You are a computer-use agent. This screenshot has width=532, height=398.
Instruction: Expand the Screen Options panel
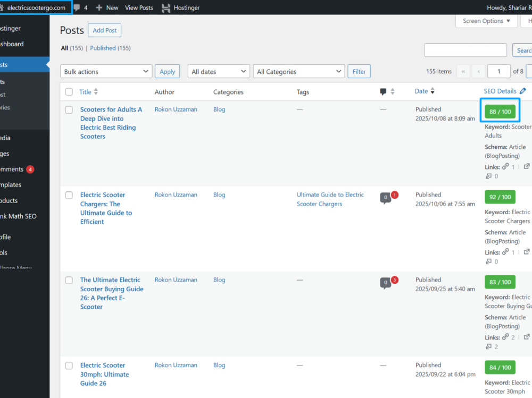[x=487, y=21]
